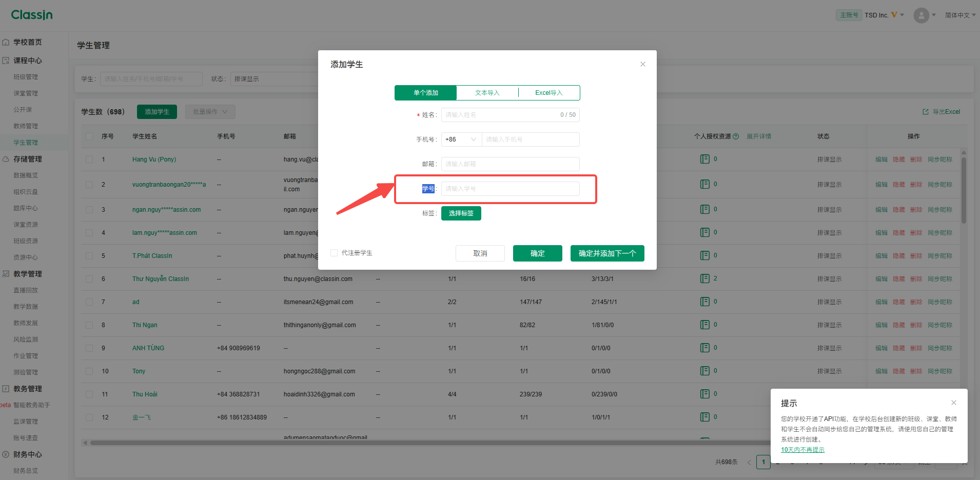Click 确定并添加下一个 button

pyautogui.click(x=607, y=253)
